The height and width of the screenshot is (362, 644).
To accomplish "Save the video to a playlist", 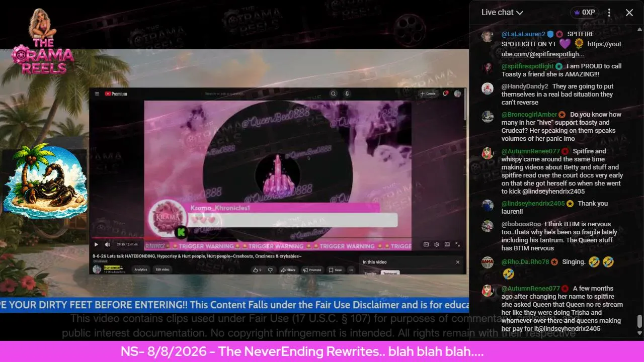I will (x=335, y=270).
